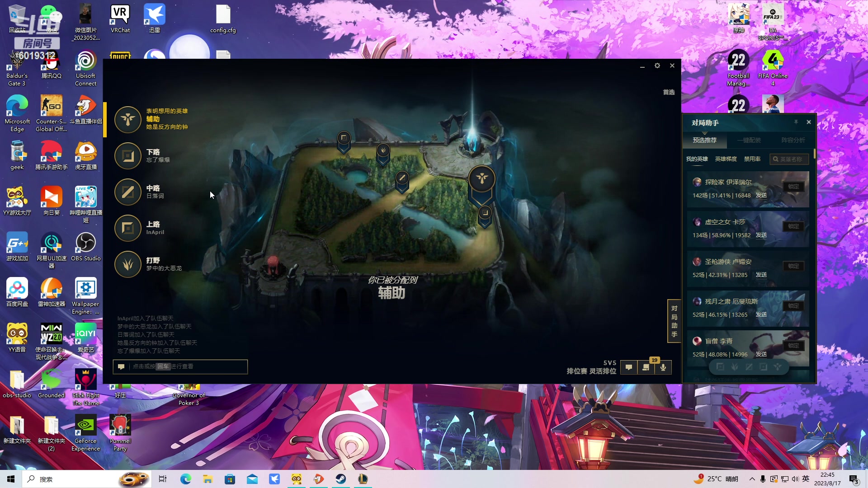This screenshot has width=868, height=488.
Task: Filter by support in assistant role bar
Action: tap(778, 367)
